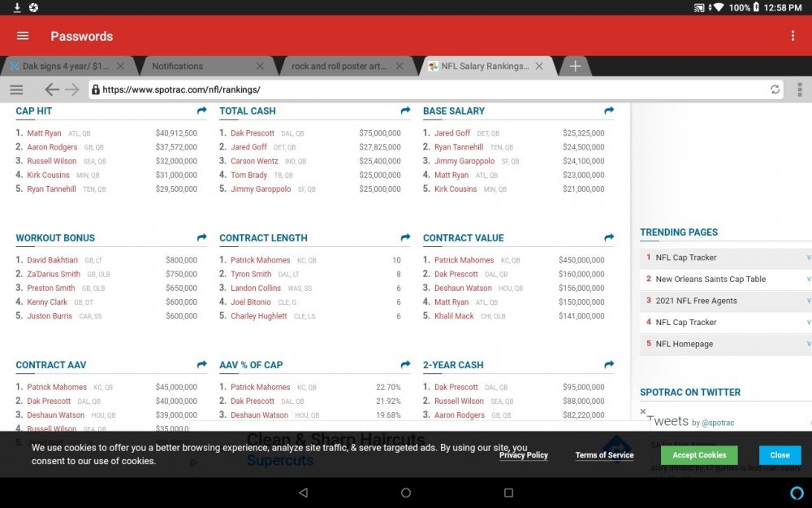
Task: Open the Workout Bonus full ranking arrow
Action: (x=201, y=237)
